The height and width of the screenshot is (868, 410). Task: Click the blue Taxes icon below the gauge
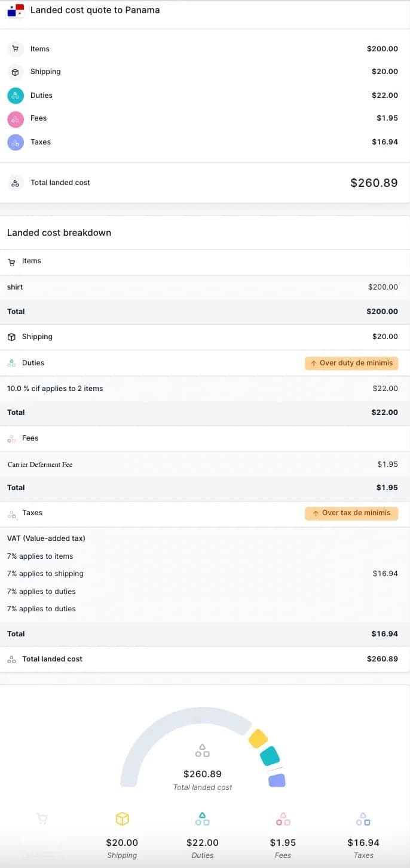(363, 818)
